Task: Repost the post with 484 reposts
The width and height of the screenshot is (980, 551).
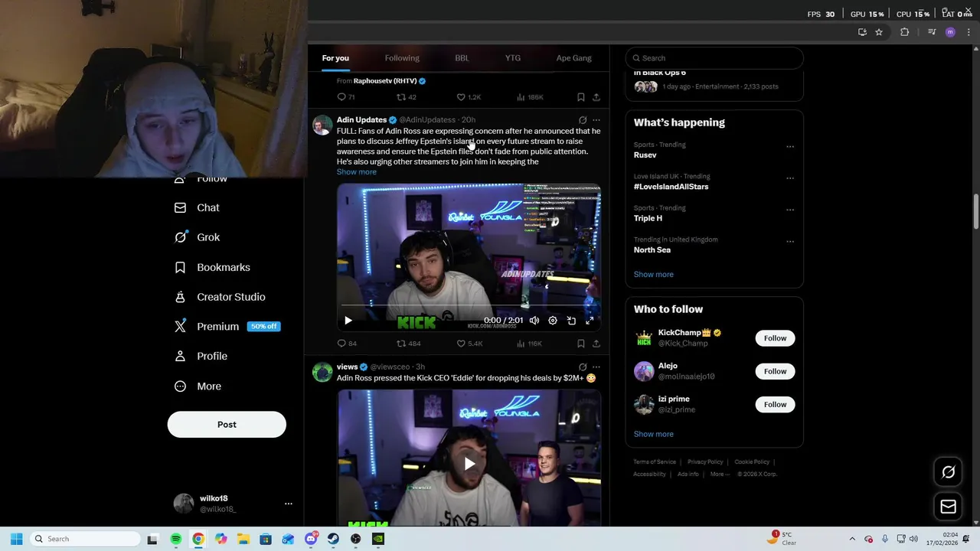Action: click(408, 344)
